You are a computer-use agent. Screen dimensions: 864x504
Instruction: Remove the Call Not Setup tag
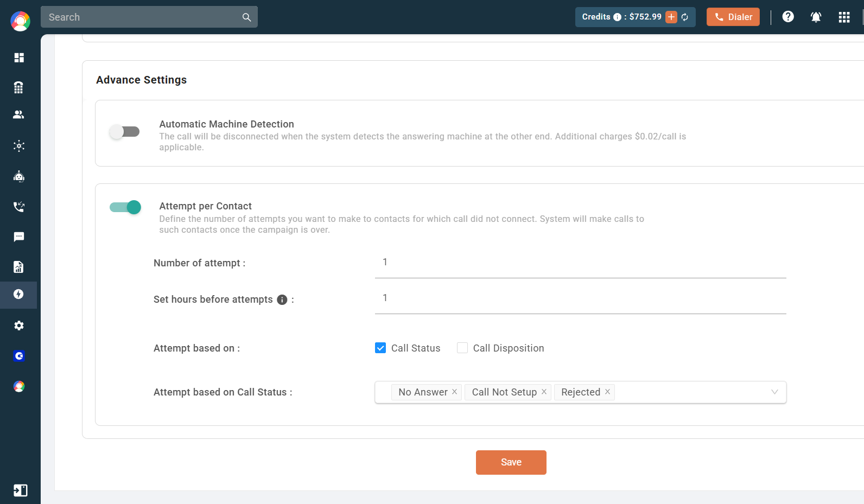coord(544,392)
